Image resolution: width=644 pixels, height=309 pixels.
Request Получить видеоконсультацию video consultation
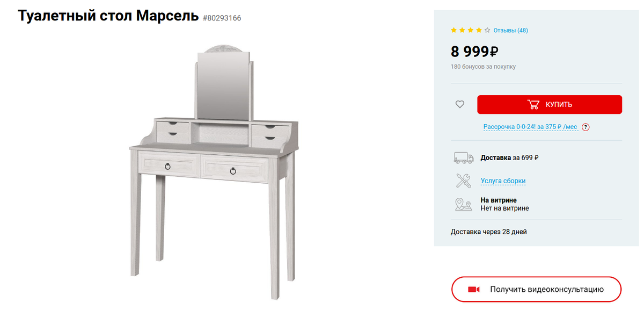pyautogui.click(x=536, y=289)
